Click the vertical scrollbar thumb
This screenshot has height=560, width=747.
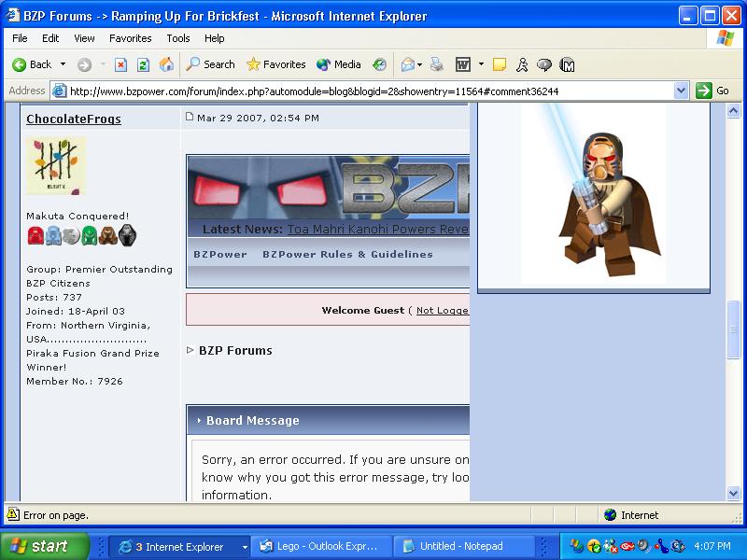point(733,329)
